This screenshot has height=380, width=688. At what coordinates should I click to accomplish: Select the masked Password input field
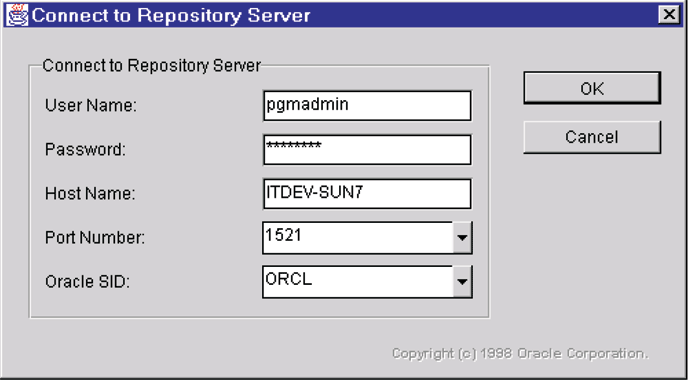367,150
